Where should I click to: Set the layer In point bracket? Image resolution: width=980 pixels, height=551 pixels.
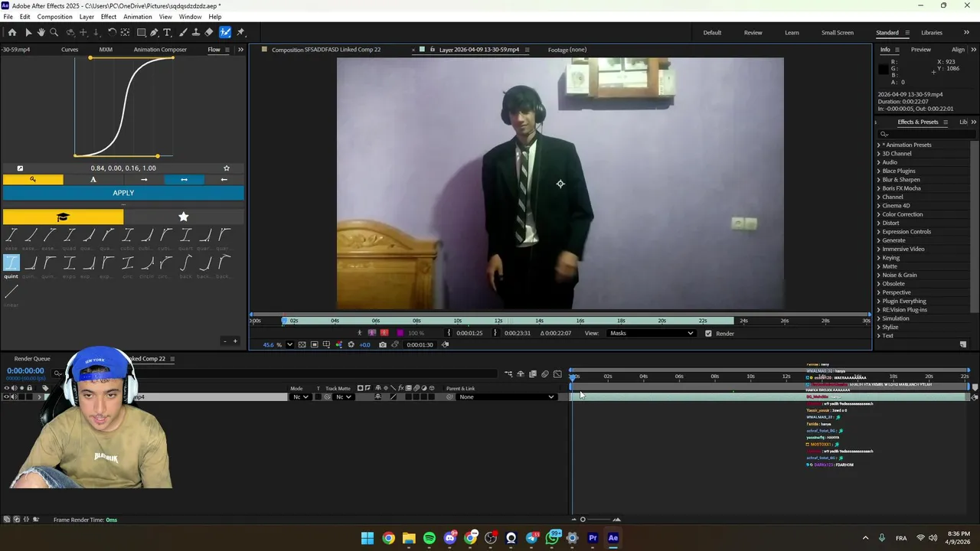pos(449,333)
